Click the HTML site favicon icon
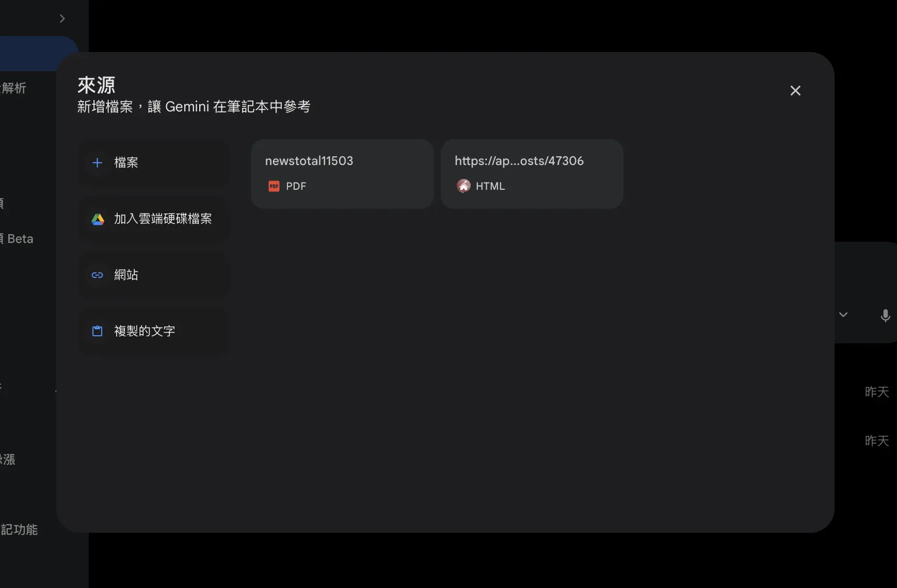The image size is (897, 588). click(463, 186)
